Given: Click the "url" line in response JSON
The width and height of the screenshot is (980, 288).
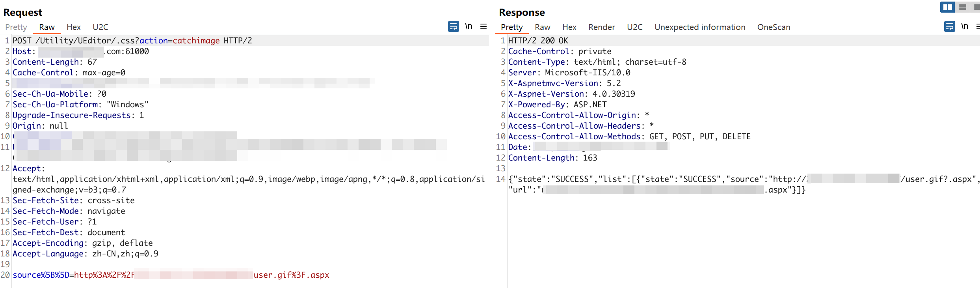Looking at the screenshot, I should [657, 190].
